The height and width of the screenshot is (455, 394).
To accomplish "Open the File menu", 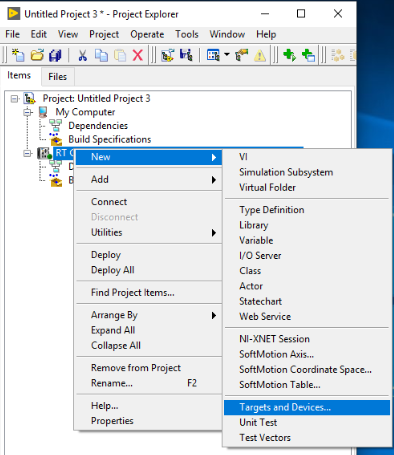I will [x=13, y=34].
